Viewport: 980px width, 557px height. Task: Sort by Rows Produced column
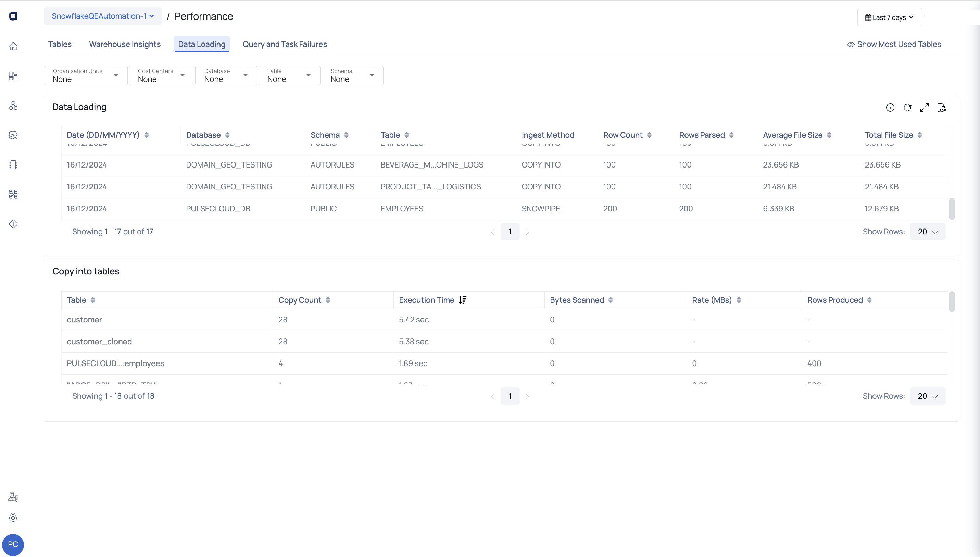tap(869, 300)
